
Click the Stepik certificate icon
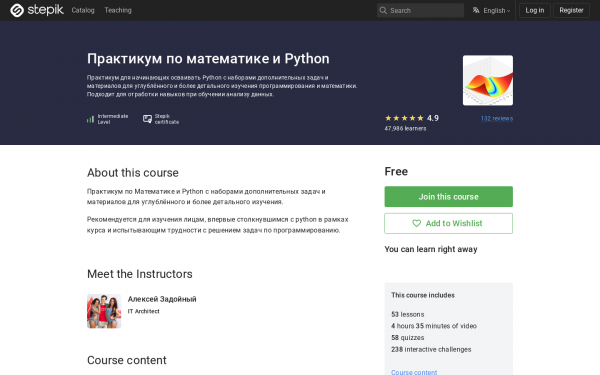147,119
